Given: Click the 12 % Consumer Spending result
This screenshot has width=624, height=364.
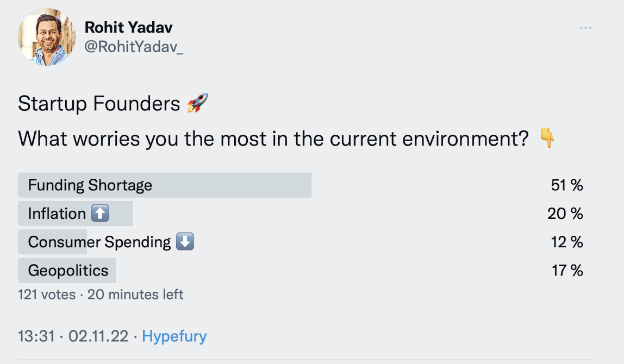Looking at the screenshot, I should (x=567, y=242).
